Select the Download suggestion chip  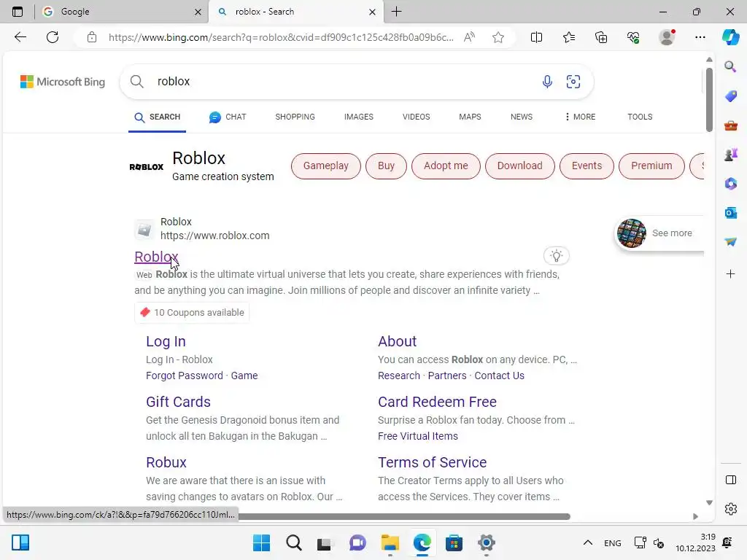click(519, 166)
